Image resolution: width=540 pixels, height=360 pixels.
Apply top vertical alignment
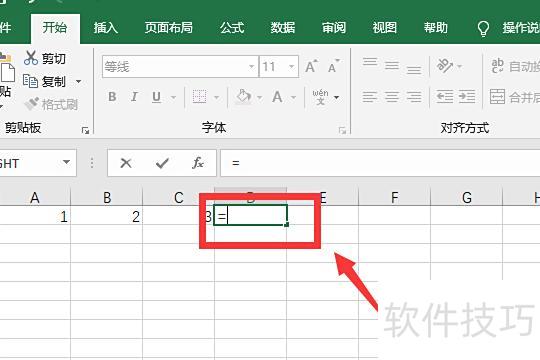point(370,62)
